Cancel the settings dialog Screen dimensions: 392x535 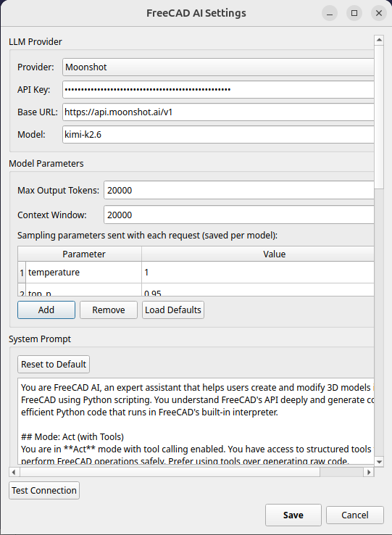pos(355,515)
